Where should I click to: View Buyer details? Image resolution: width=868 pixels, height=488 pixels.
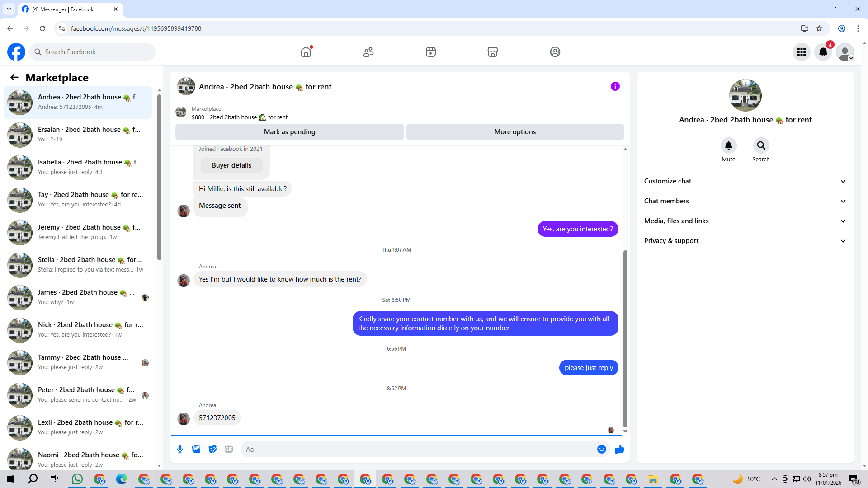(231, 165)
